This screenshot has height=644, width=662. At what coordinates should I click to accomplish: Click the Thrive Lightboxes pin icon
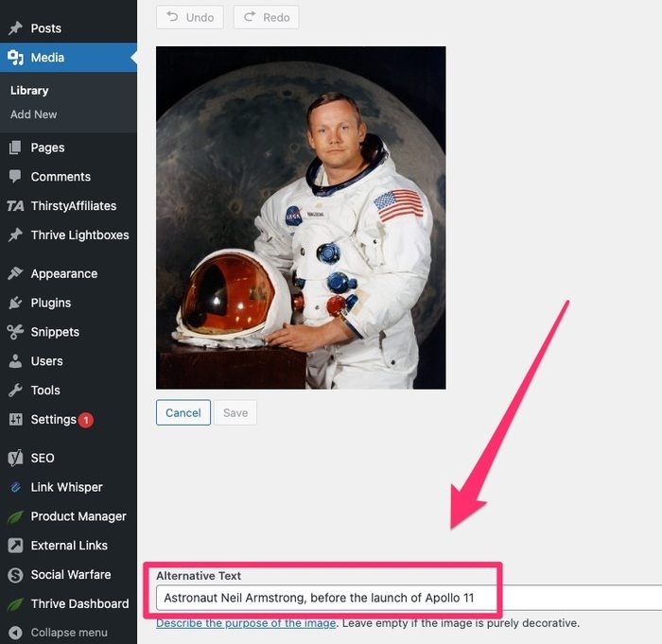[16, 235]
